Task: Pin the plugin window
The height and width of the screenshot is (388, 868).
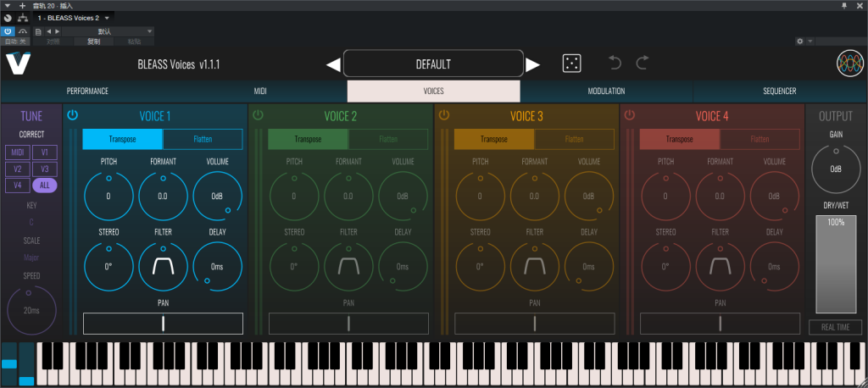Action: click(844, 5)
